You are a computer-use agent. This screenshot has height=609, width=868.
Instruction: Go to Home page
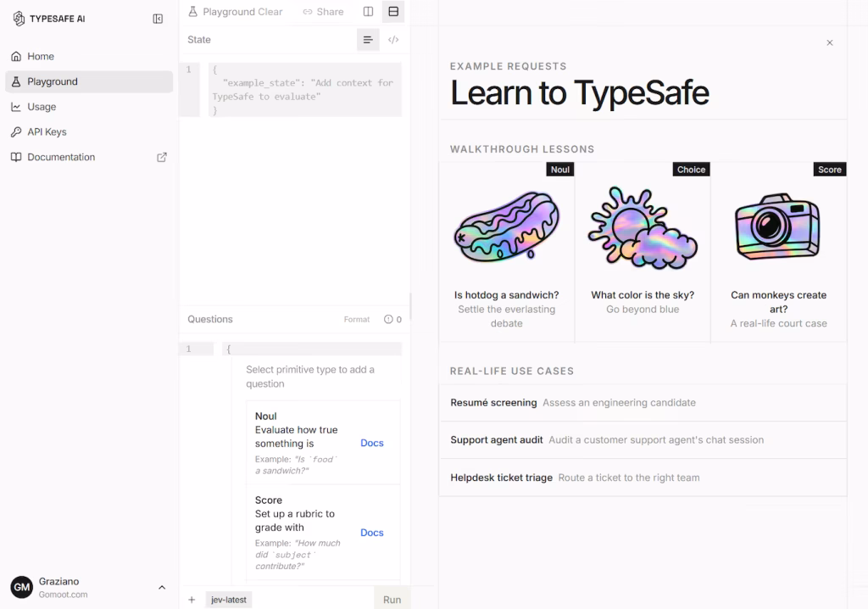(89, 56)
